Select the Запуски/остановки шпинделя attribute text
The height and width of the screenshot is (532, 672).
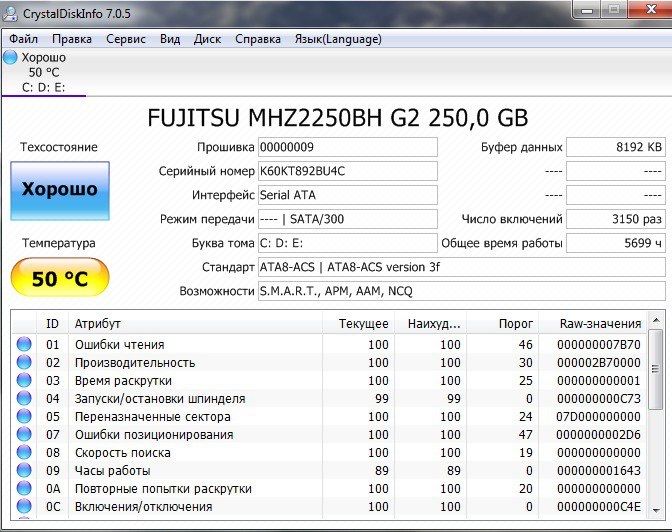160,399
